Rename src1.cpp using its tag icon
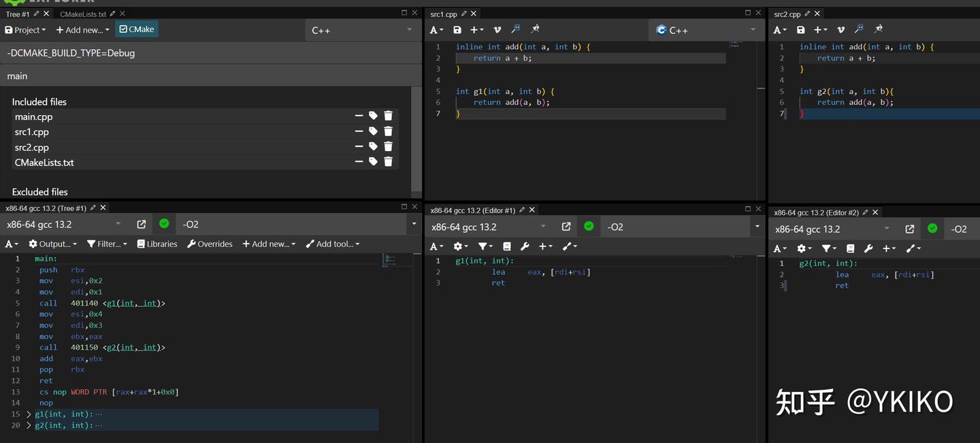Screen dimensions: 980x443 [x=373, y=131]
